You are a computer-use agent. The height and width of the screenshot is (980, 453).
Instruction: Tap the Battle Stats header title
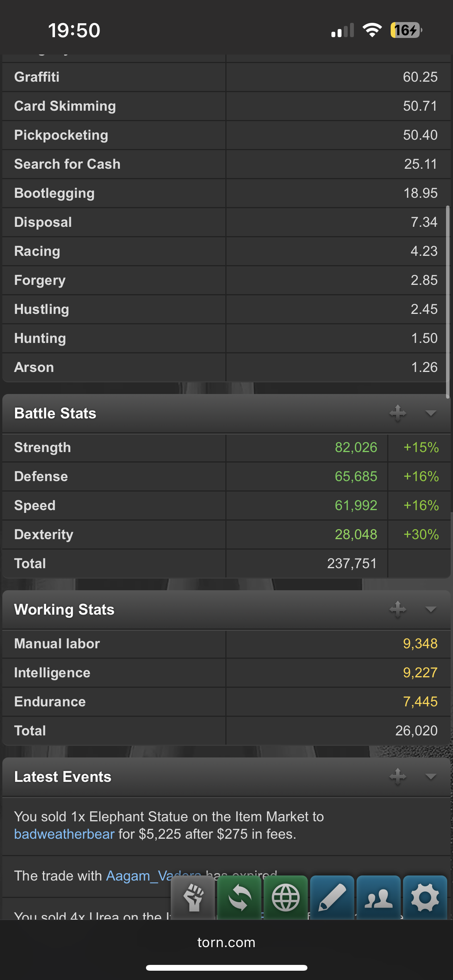pyautogui.click(x=55, y=413)
